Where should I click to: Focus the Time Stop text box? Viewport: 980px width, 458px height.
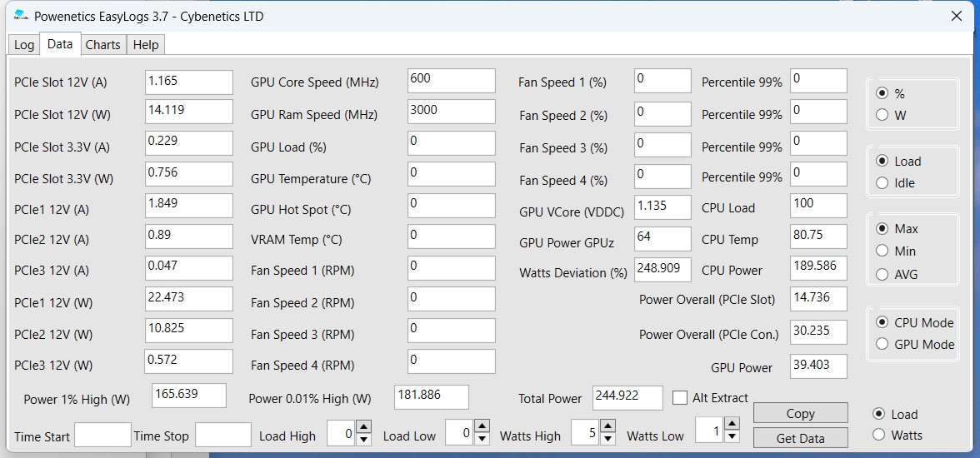point(222,435)
